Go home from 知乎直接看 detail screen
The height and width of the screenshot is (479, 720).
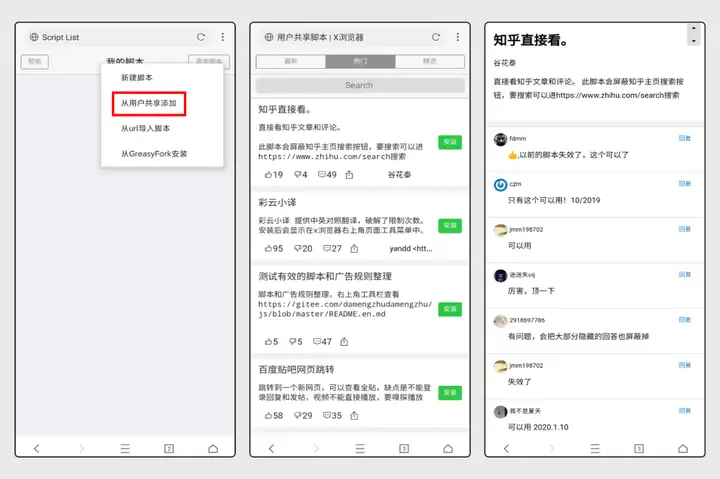(x=683, y=448)
